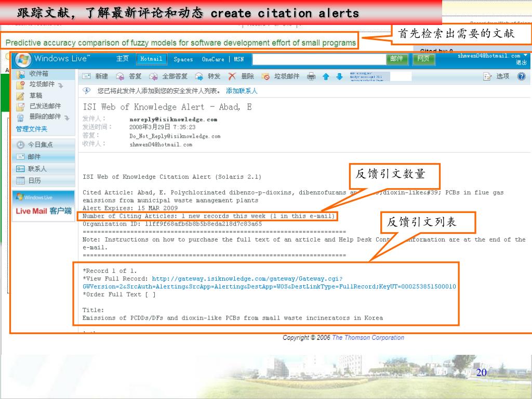This screenshot has width=532, height=399.
Task: Click the 添加联系人 add contact link
Action: point(242,91)
